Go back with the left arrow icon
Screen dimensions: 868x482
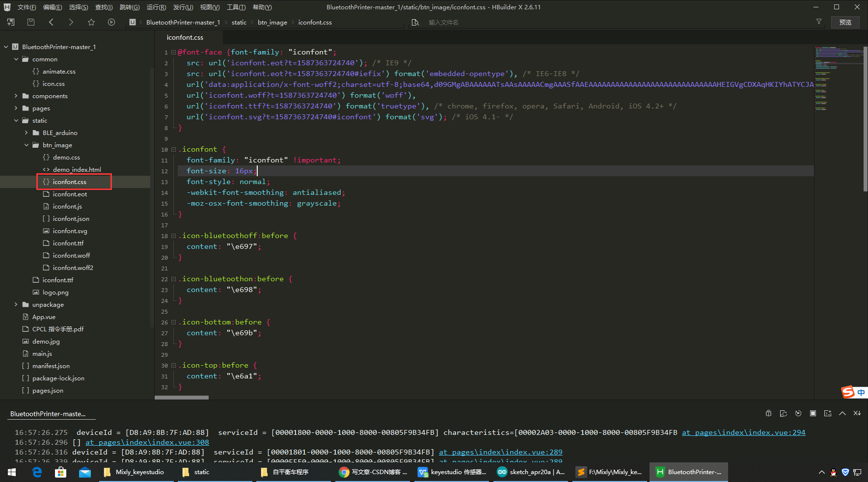51,22
